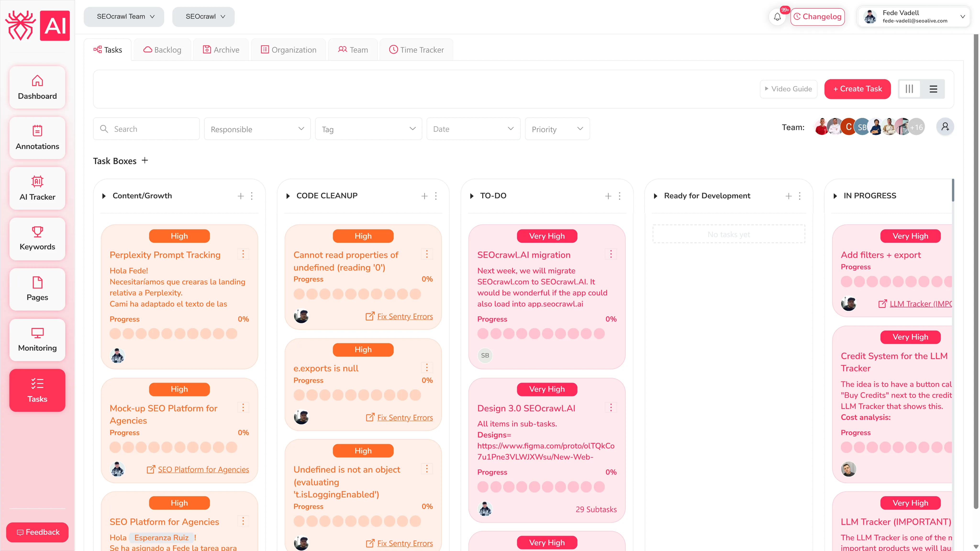Add task to Ready for Development box
Viewport: 980px width, 551px height.
pyautogui.click(x=789, y=196)
